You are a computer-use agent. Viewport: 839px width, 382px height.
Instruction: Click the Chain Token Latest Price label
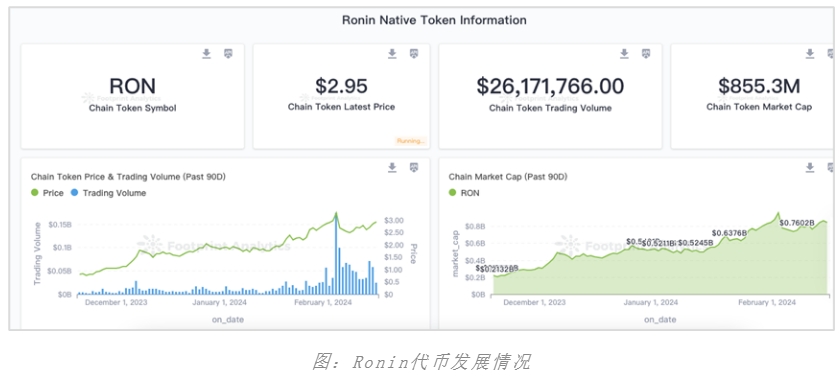point(341,107)
